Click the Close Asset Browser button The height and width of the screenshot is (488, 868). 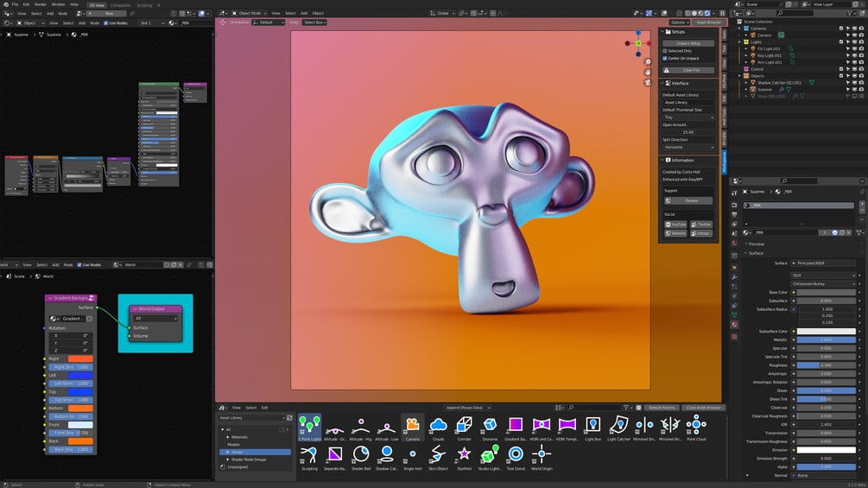click(x=703, y=408)
